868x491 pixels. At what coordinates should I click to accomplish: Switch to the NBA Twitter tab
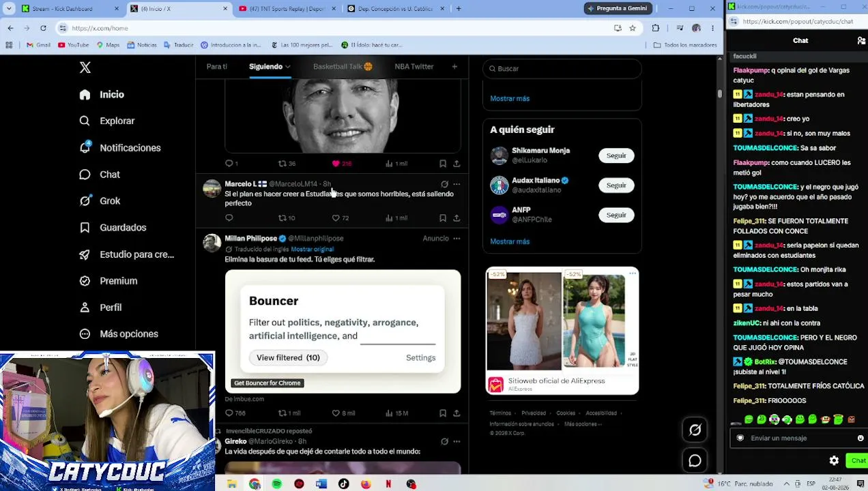point(414,66)
